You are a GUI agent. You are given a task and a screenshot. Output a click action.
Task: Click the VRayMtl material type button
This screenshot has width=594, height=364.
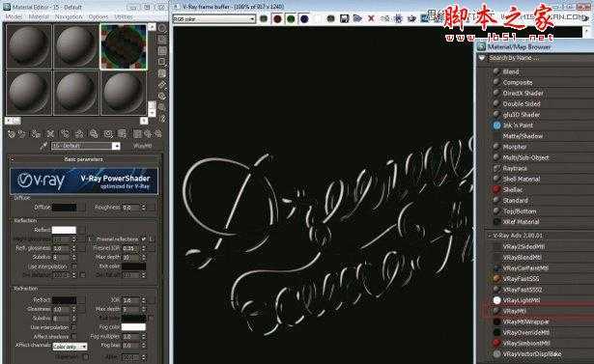143,146
